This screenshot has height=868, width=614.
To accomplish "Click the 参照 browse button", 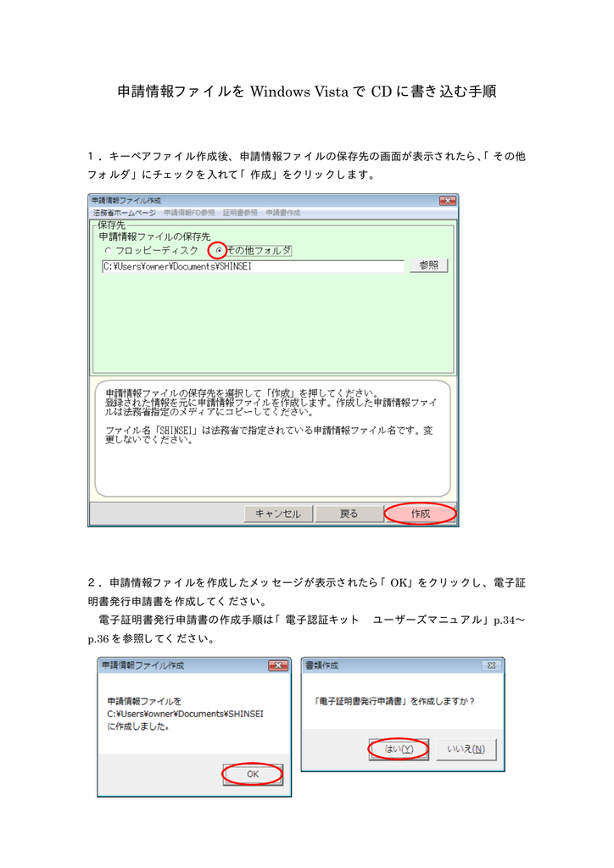I will click(x=428, y=265).
